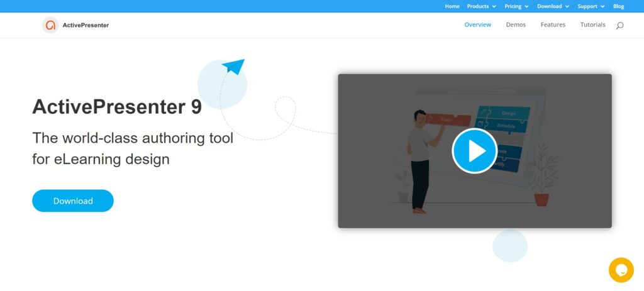Open the Features tab

click(x=553, y=25)
